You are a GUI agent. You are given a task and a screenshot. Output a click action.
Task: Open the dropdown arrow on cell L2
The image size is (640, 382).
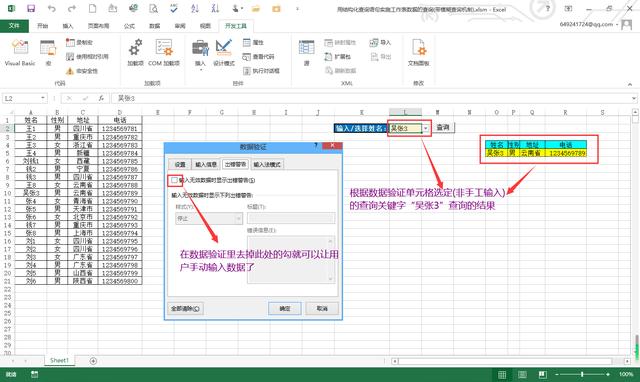(x=425, y=128)
